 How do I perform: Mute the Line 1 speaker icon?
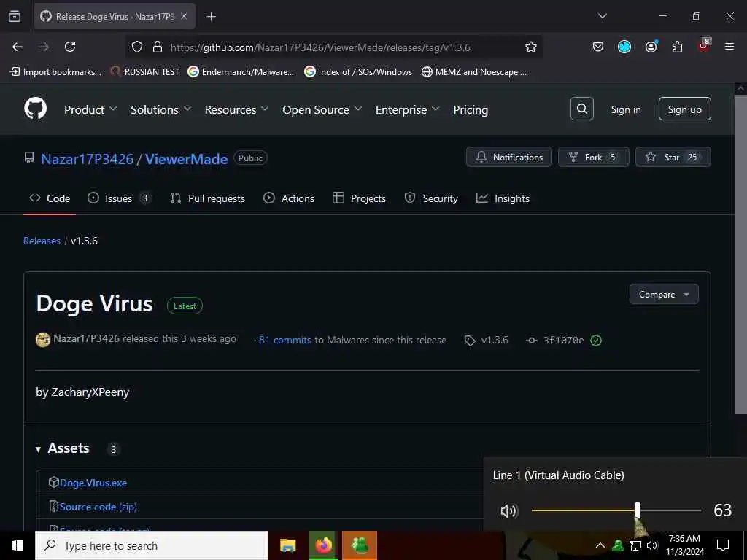(x=508, y=511)
